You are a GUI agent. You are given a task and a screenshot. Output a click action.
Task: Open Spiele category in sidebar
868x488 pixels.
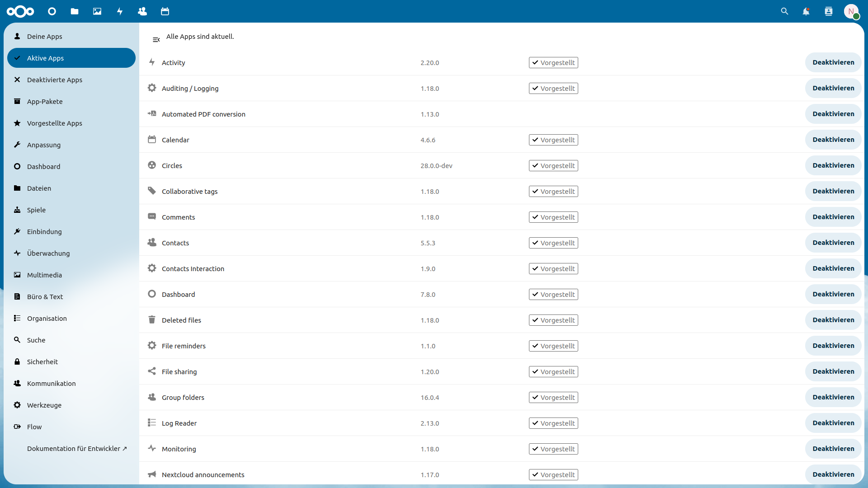coord(71,210)
